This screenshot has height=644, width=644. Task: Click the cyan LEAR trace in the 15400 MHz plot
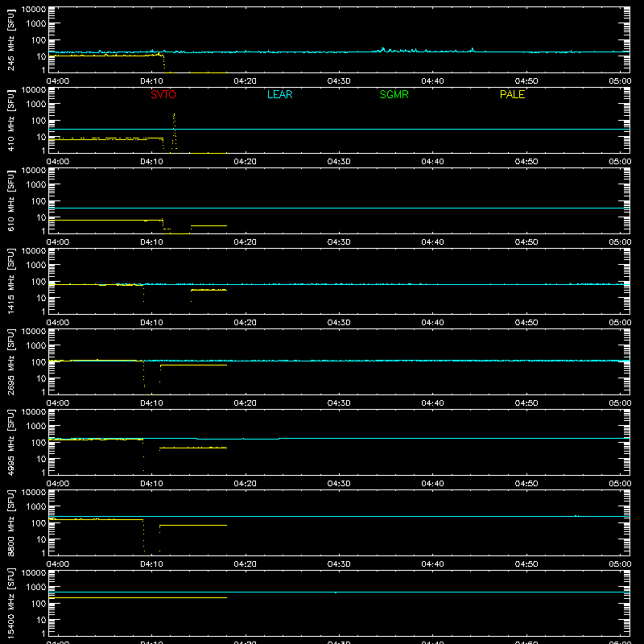[x=339, y=592]
